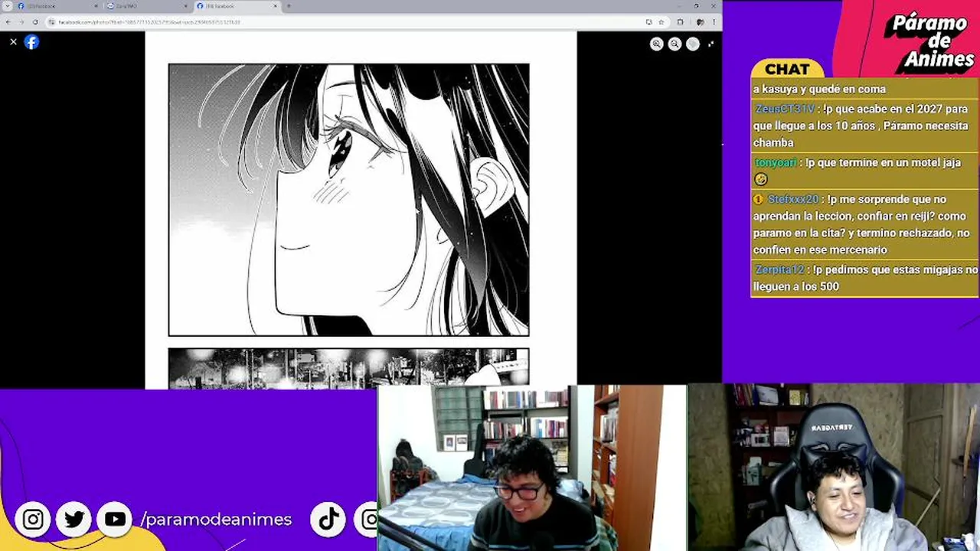Click the Twitter bird icon in the overlay
Screen dimensions: 980x551
pos(74,520)
